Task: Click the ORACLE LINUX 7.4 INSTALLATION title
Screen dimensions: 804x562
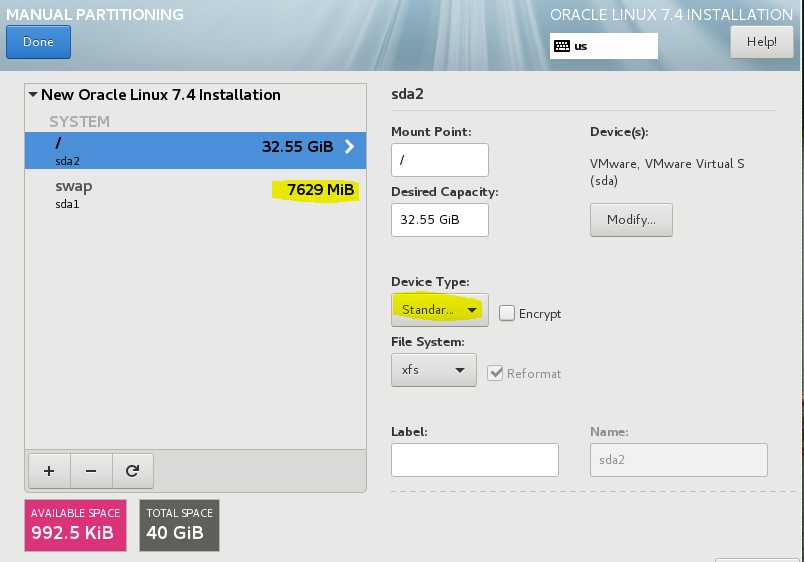Action: pos(671,15)
